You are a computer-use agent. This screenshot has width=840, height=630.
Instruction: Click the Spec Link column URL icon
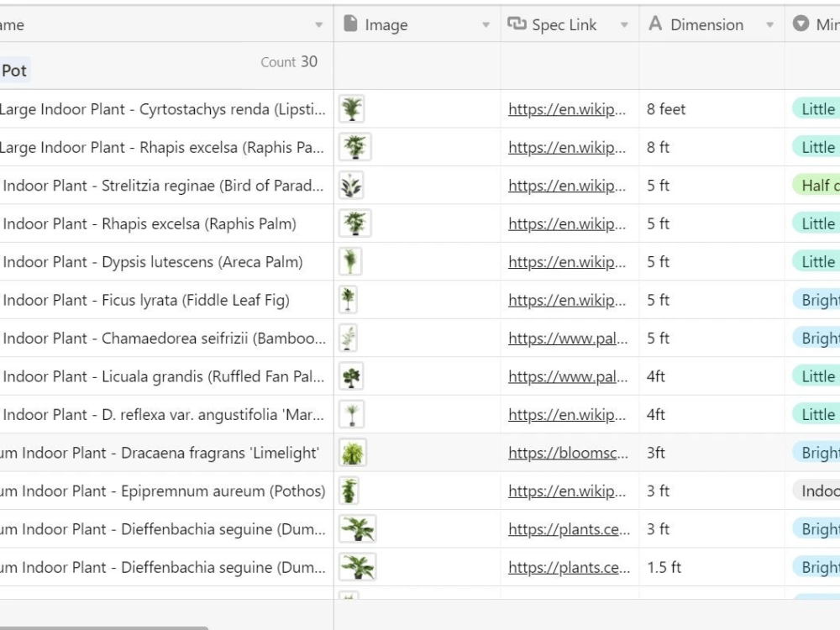pos(517,24)
